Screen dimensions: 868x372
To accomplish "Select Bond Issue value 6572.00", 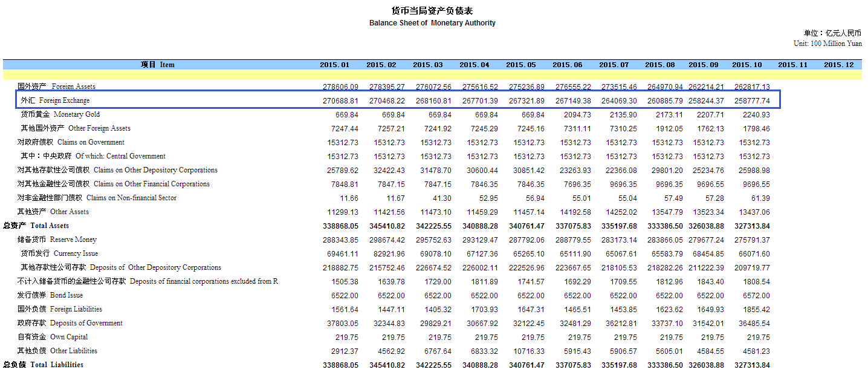I will click(x=756, y=295).
